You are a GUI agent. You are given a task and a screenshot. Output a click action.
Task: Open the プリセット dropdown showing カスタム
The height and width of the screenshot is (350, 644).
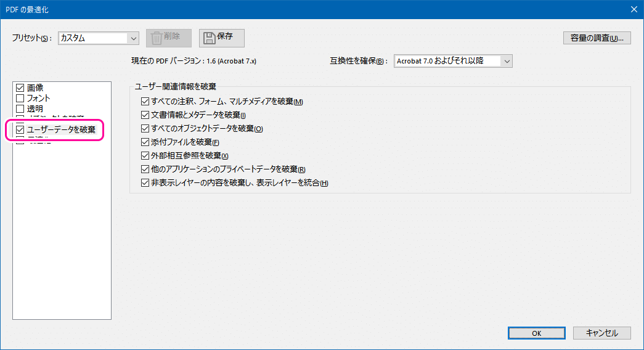pyautogui.click(x=99, y=38)
